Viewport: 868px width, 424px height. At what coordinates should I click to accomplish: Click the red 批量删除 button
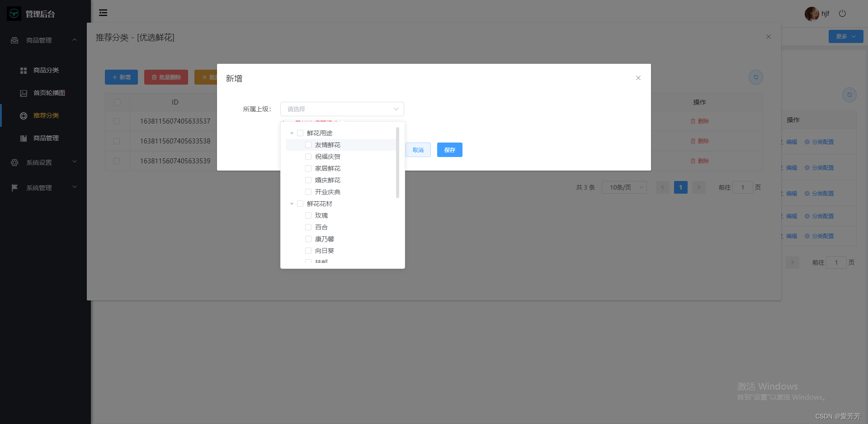(166, 77)
